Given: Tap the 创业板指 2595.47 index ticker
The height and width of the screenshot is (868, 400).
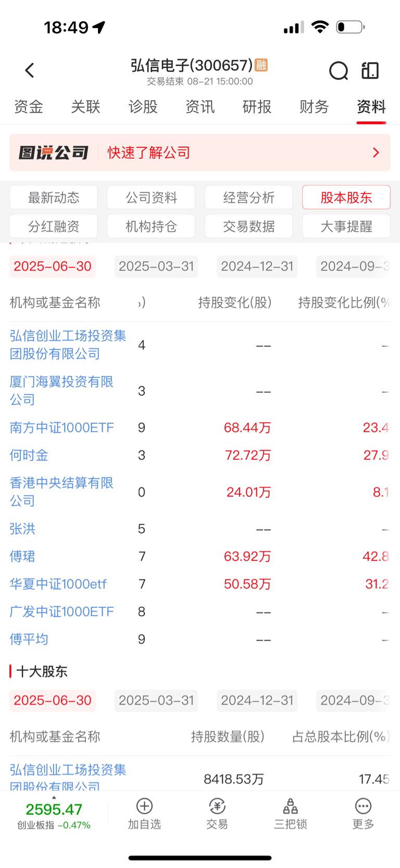Looking at the screenshot, I should [54, 815].
